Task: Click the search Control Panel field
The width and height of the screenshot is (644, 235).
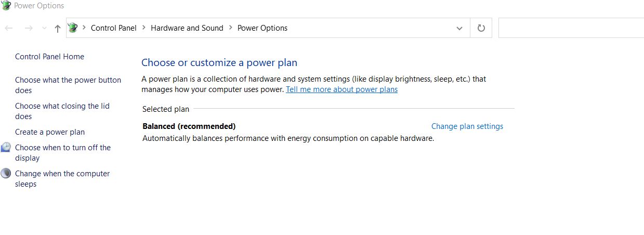Action: point(571,28)
